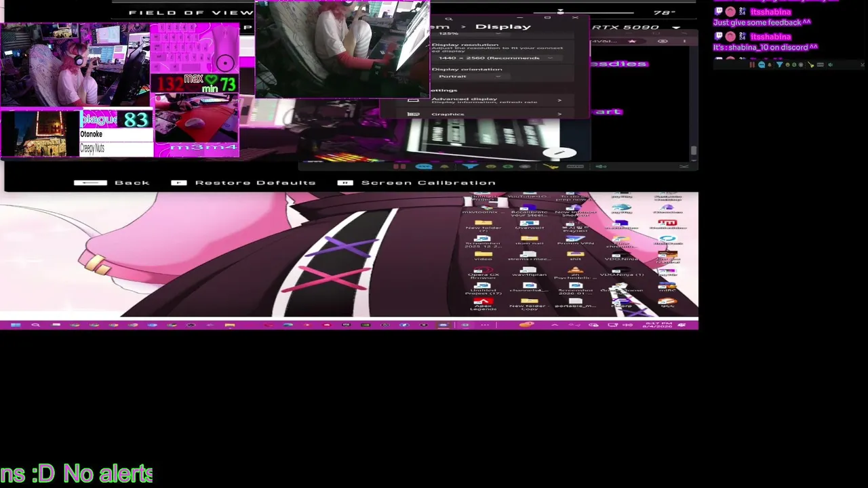Click the blue chat bubble icon in bottom toolbar
The height and width of the screenshot is (488, 868).
(x=424, y=167)
